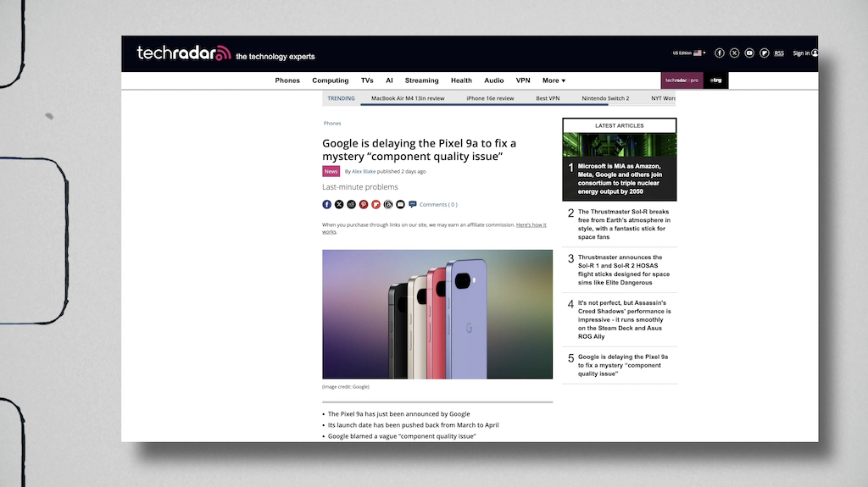The height and width of the screenshot is (487, 868).
Task: Open the TVs navigation menu item
Action: [x=367, y=80]
